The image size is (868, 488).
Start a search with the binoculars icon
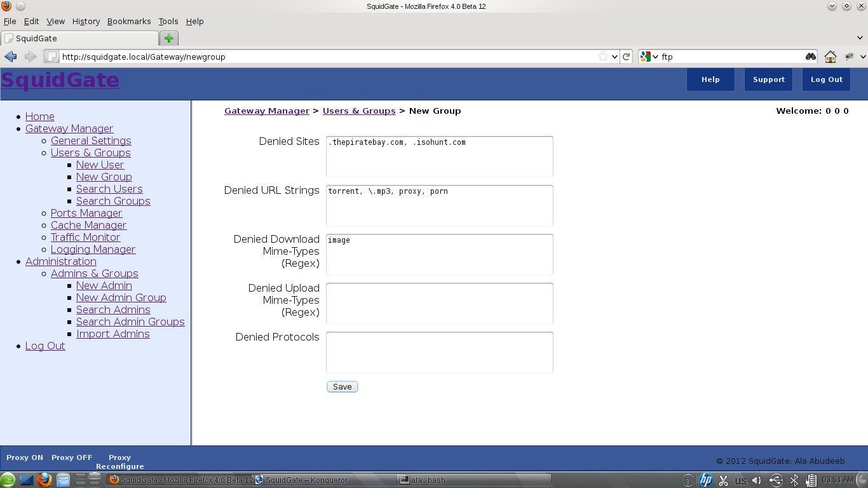click(811, 57)
